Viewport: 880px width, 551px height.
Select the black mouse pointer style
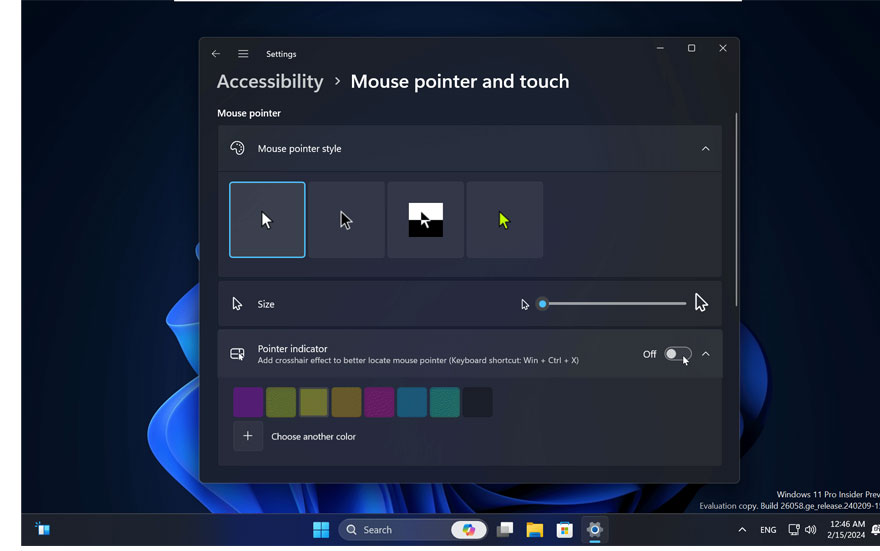346,220
